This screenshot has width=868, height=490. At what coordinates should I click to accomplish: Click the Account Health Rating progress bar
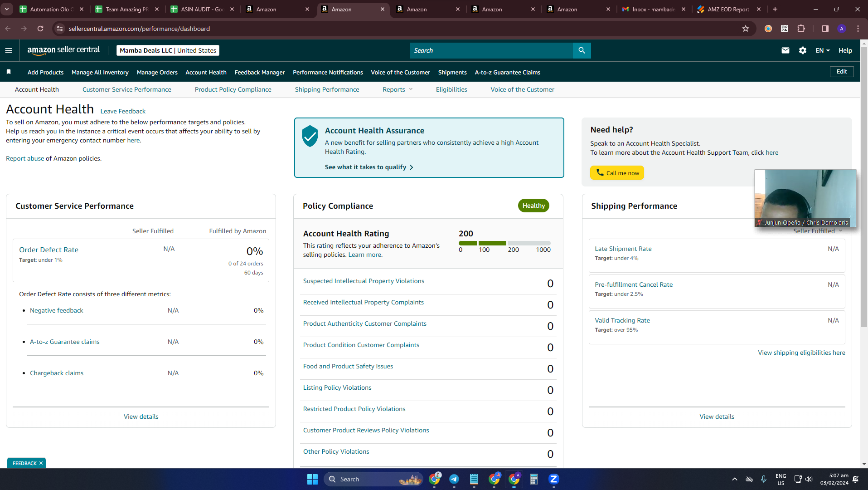click(x=504, y=243)
